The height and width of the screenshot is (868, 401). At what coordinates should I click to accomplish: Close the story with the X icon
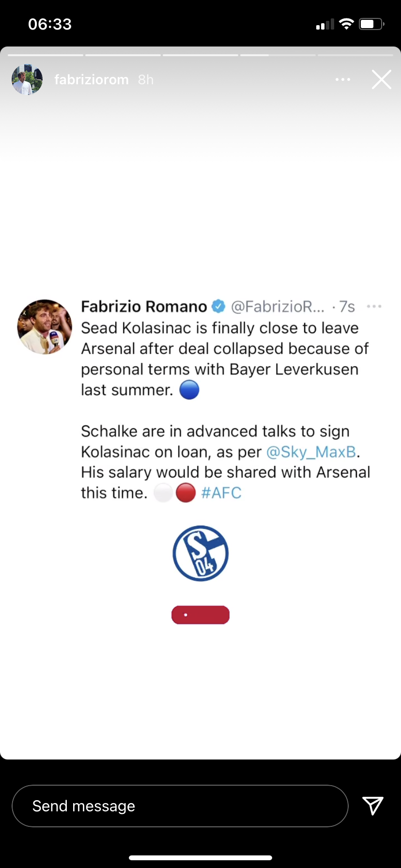(381, 79)
